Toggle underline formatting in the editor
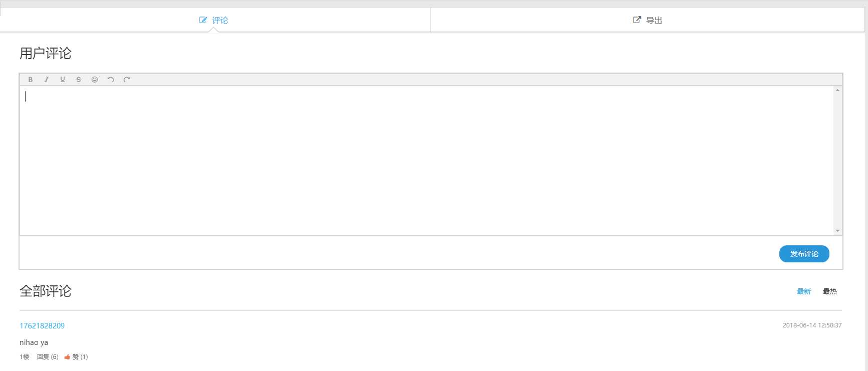Screen dimensions: 868x371 point(63,80)
